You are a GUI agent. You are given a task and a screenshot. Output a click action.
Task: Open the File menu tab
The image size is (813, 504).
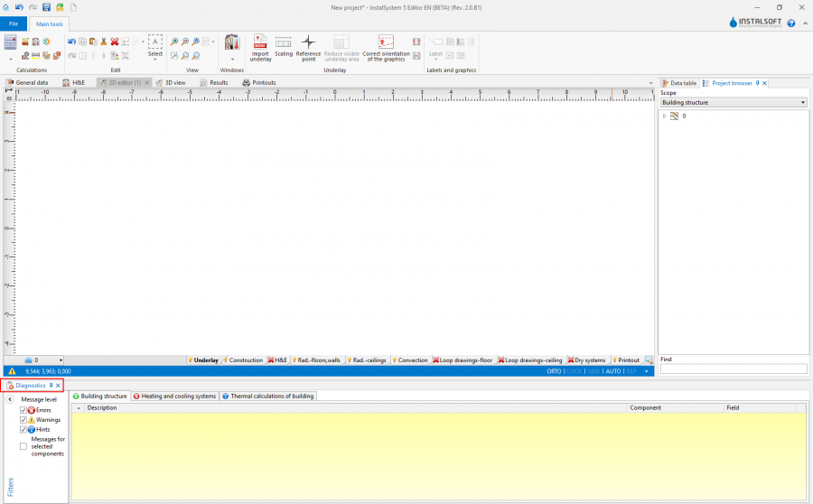14,23
